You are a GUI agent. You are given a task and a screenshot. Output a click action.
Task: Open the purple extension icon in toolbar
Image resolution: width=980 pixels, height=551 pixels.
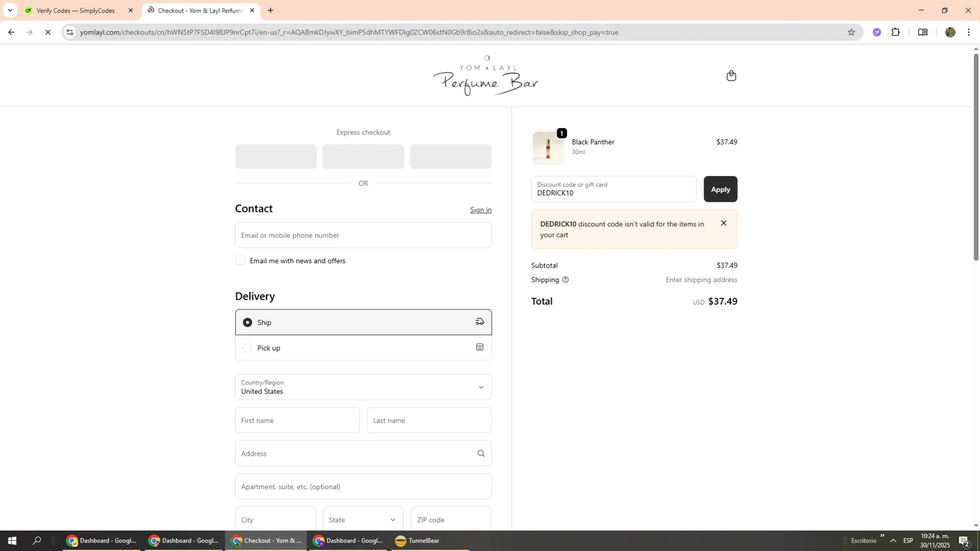[877, 32]
